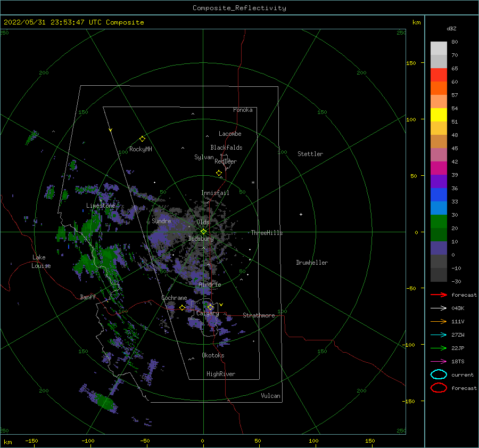Click the green 22JP arrow in legend
The image size is (479, 448).
point(439,348)
